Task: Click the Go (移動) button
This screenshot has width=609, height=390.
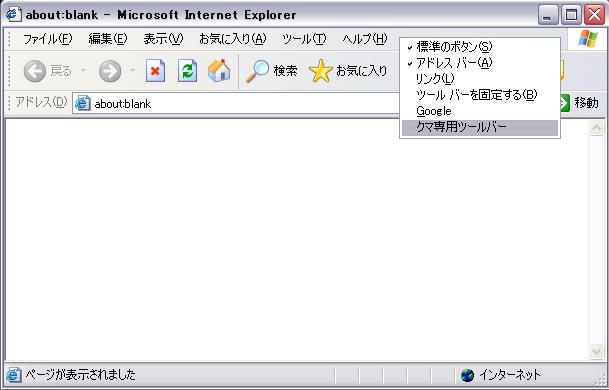Action: (580, 103)
